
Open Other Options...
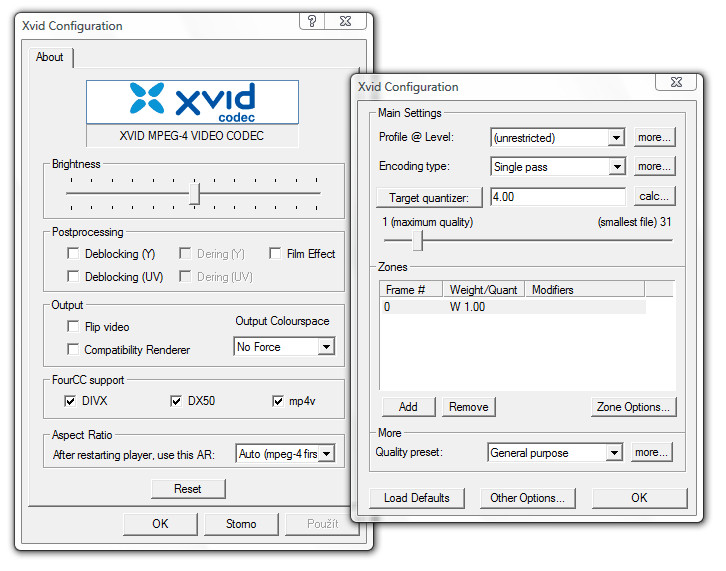(527, 498)
